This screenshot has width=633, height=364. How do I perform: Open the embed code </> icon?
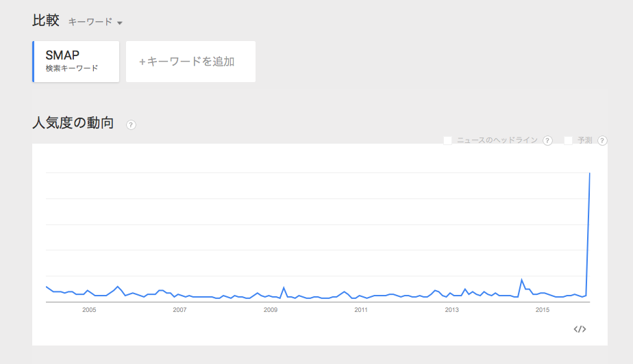[x=580, y=329]
